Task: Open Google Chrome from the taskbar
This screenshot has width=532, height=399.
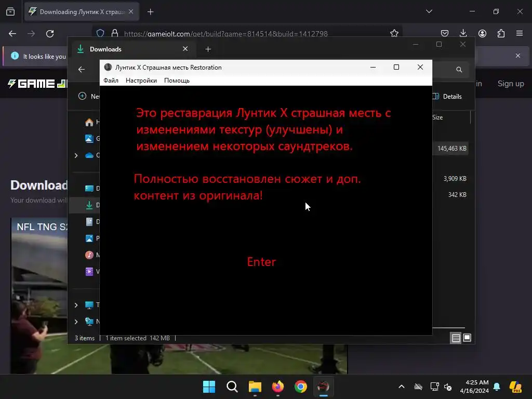Action: [x=301, y=387]
